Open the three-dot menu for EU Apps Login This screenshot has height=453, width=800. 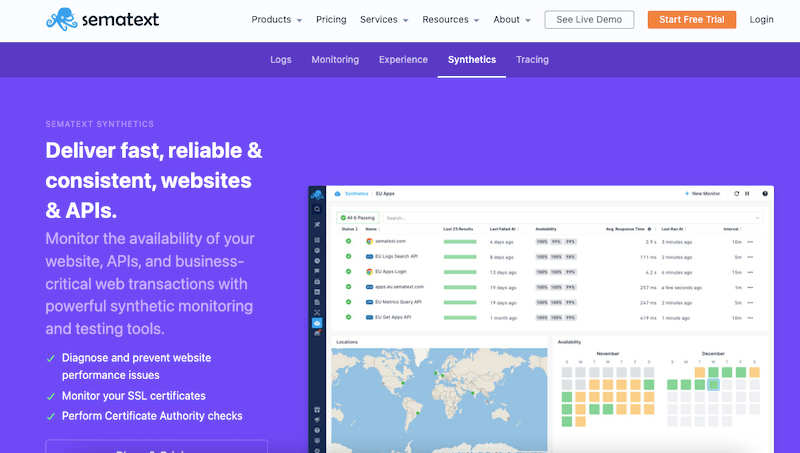pyautogui.click(x=751, y=272)
